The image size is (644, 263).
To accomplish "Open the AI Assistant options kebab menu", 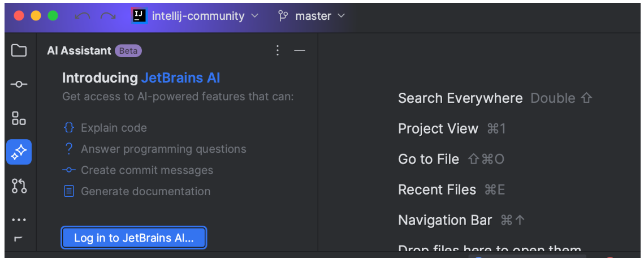I will pyautogui.click(x=277, y=51).
